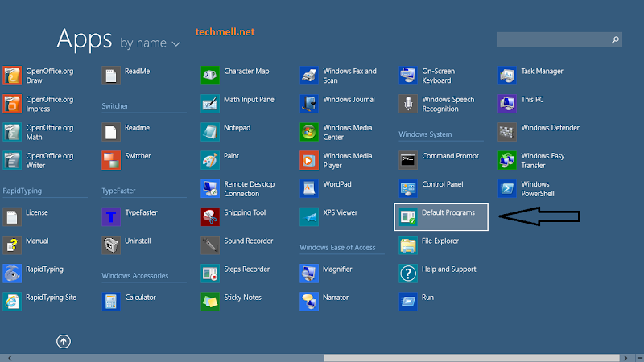Go back to Start with up arrow
Viewport: 644px width, 362px height.
tap(64, 341)
